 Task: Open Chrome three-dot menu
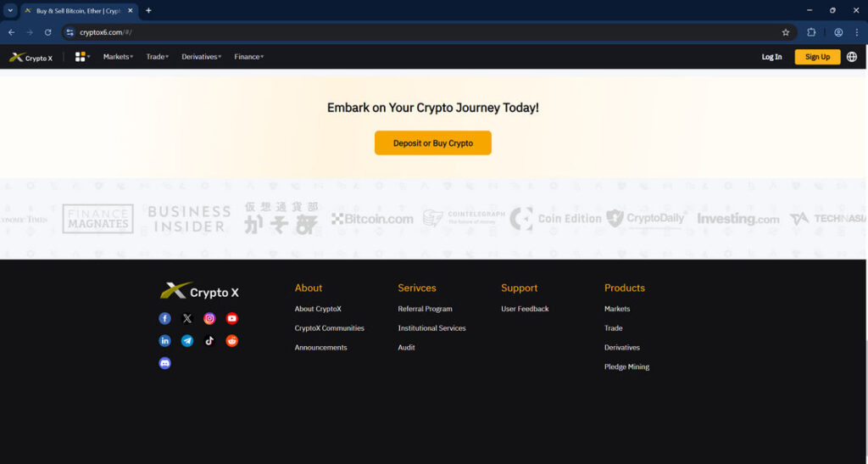856,33
